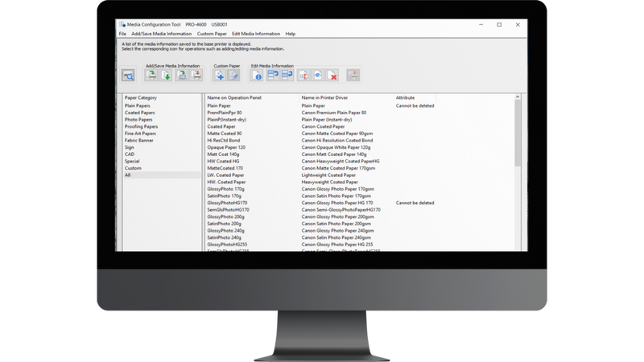Image resolution: width=644 pixels, height=362 pixels.
Task: Select the GlossyPhoto 200g entry
Action: [x=225, y=216]
